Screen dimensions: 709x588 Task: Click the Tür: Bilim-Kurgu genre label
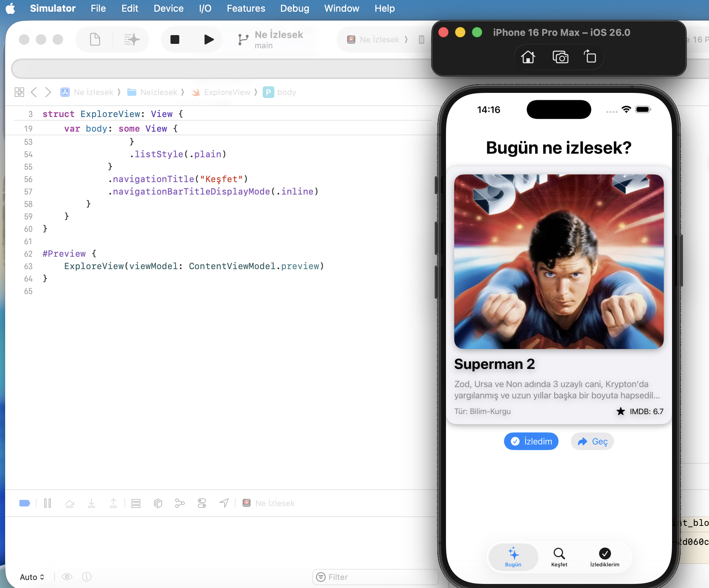coord(482,411)
